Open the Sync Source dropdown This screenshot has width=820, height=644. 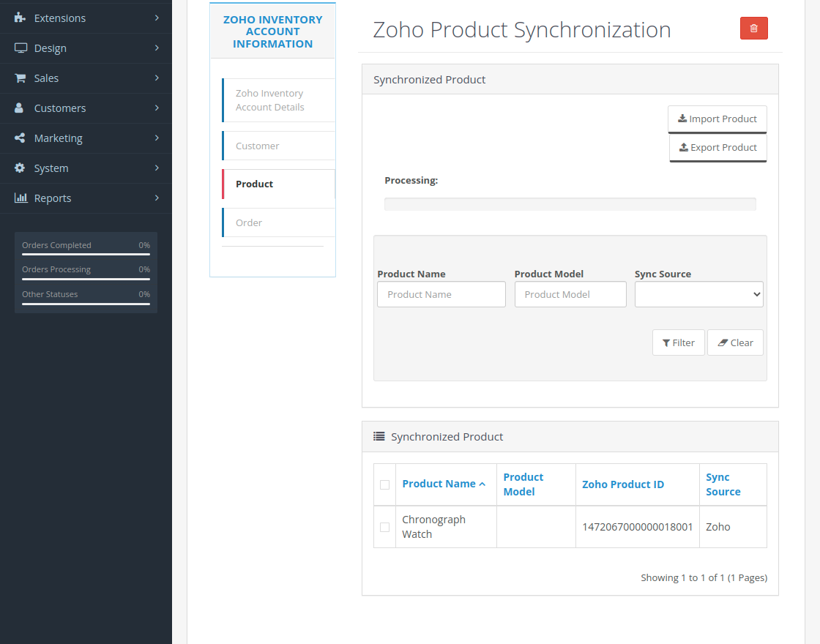[698, 294]
